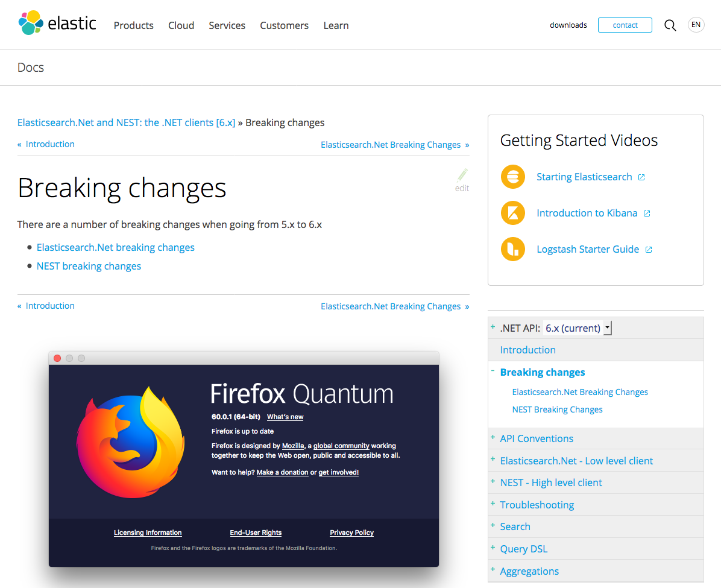Click the Mozilla link in Firefox dialog
This screenshot has height=588, width=721.
[293, 446]
